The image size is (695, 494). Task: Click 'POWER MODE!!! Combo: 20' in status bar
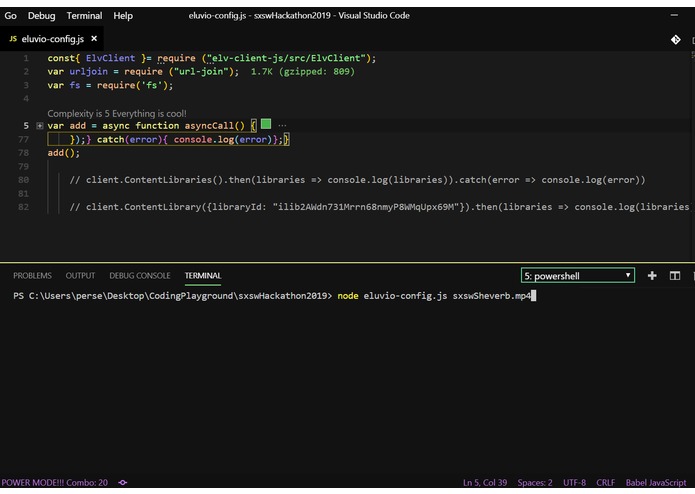coord(55,482)
